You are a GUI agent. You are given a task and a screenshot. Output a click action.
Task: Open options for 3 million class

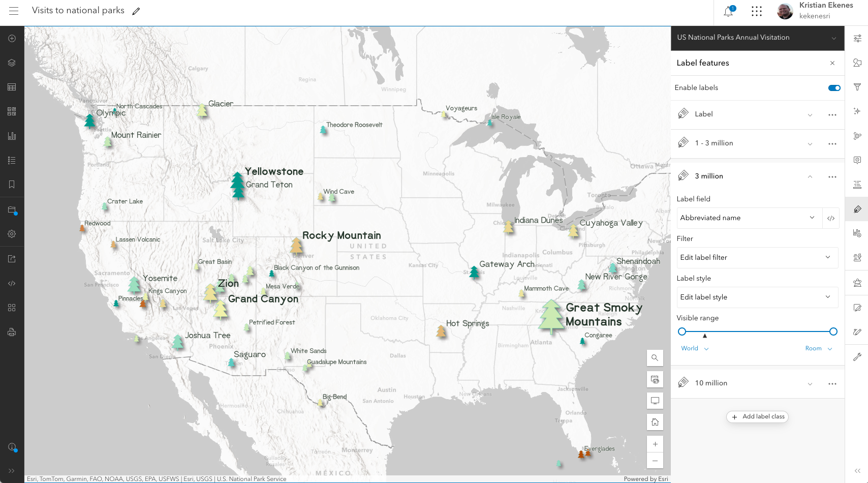(x=832, y=177)
